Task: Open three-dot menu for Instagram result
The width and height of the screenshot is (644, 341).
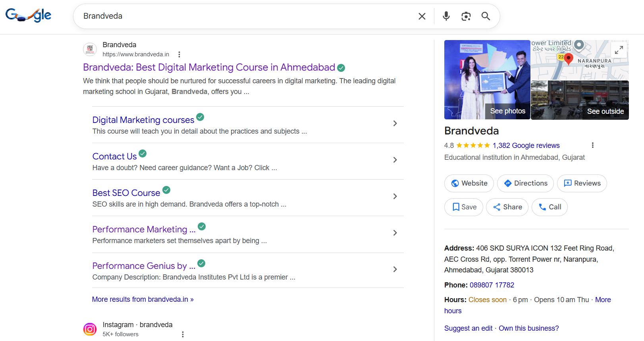Action: [183, 334]
